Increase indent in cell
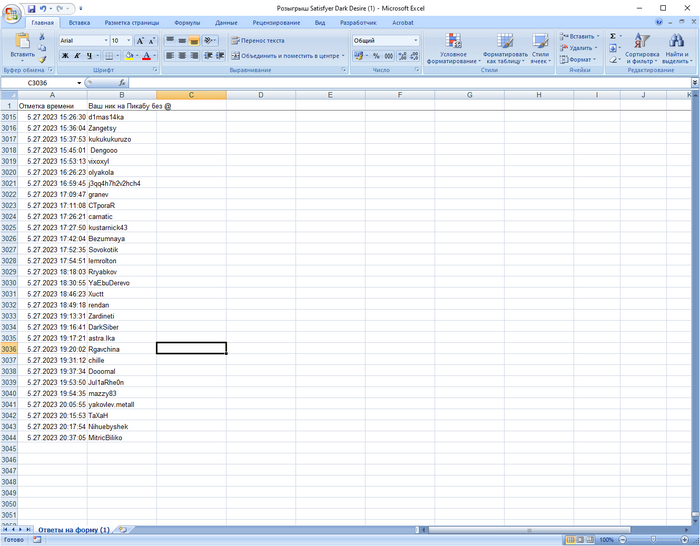The height and width of the screenshot is (546, 700). [x=220, y=55]
